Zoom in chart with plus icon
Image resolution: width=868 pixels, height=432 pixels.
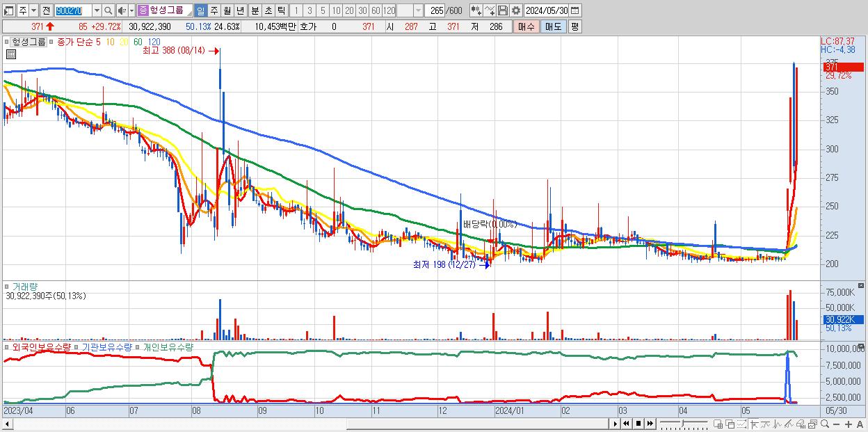tap(849, 424)
